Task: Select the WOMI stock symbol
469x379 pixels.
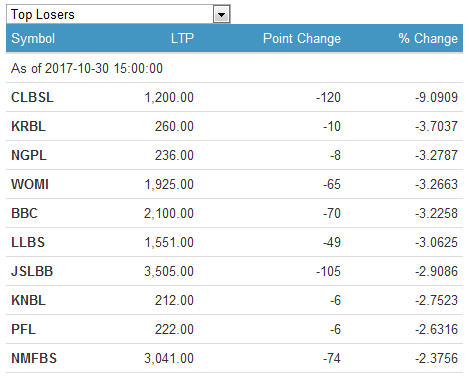Action: coord(30,184)
